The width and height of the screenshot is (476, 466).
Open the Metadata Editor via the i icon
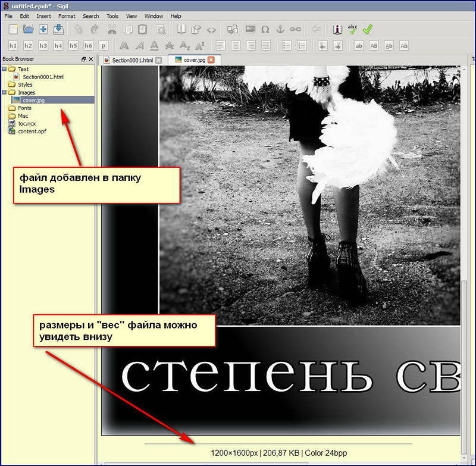click(x=337, y=29)
